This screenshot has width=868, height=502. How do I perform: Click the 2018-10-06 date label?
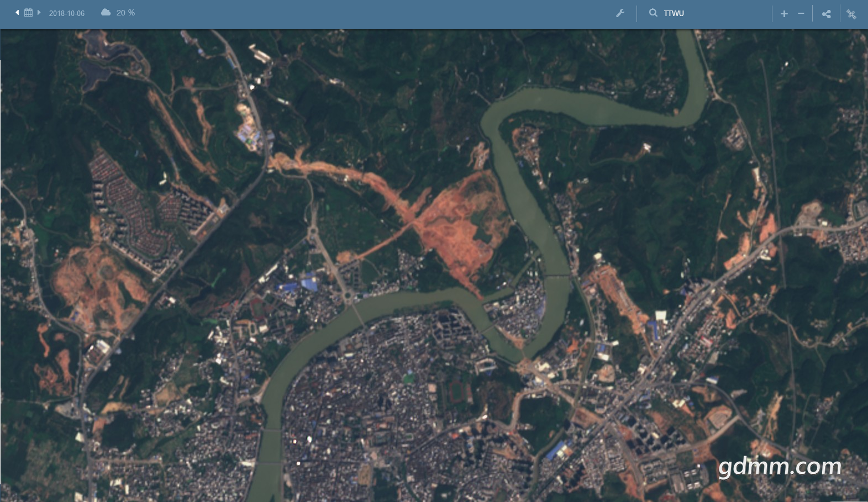66,13
